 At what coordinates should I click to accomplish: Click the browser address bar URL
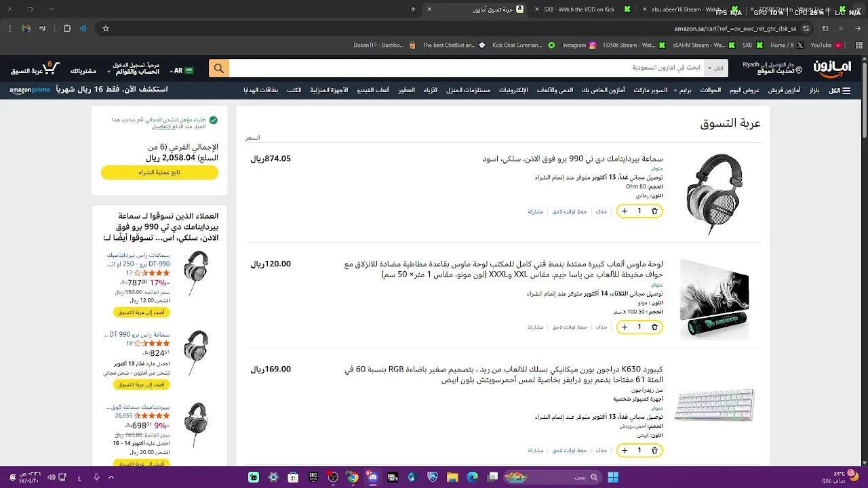point(735,28)
